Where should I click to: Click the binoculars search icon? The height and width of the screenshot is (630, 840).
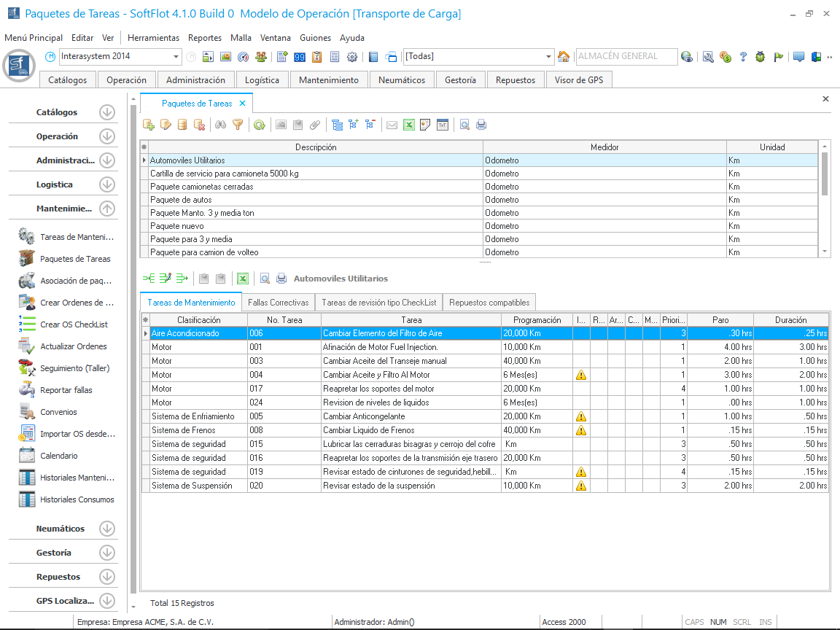click(219, 125)
